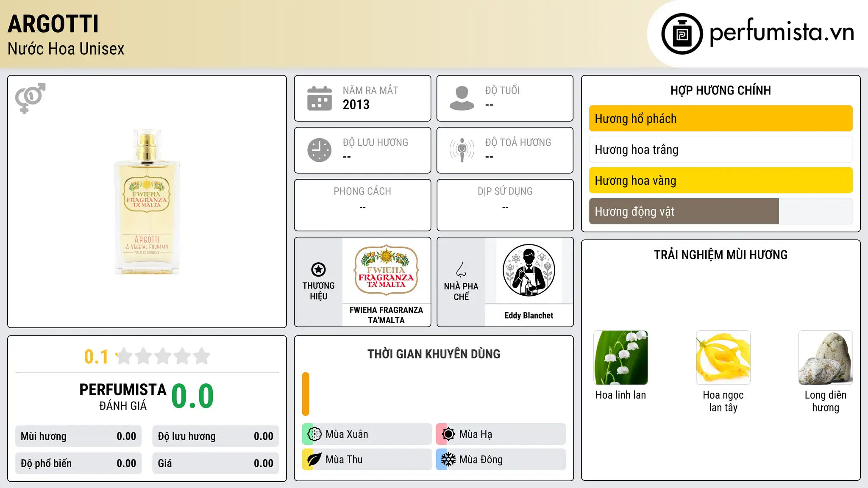Click the perfumista.vn perfume bottle logo icon

(x=682, y=34)
